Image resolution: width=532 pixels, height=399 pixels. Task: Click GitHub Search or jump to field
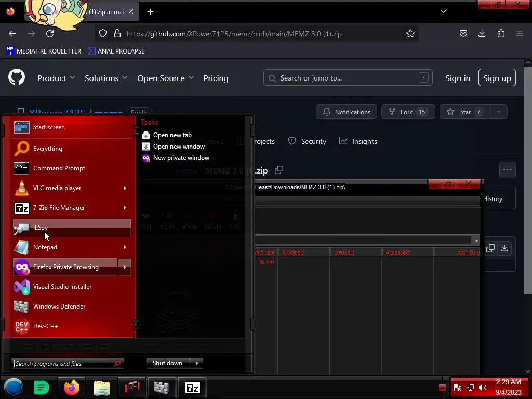click(348, 78)
